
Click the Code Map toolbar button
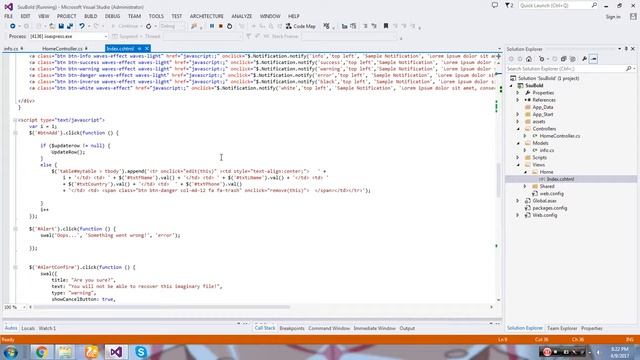(300, 26)
